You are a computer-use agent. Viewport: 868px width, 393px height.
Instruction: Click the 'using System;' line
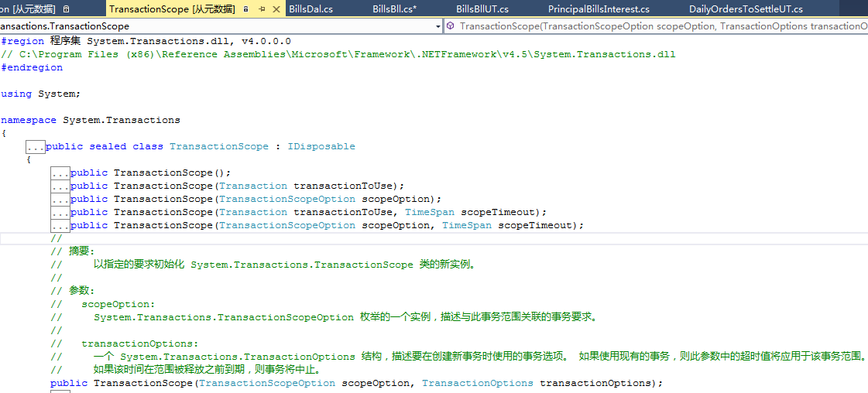click(41, 94)
